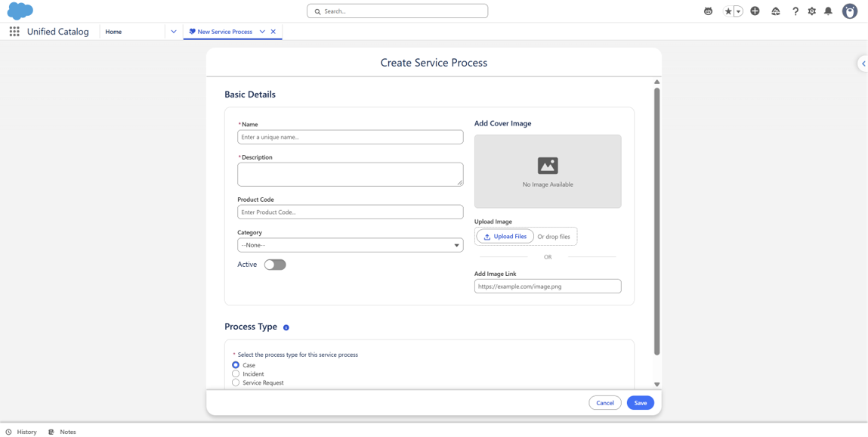Toggle the Active switch on
The image size is (868, 437).
click(275, 265)
